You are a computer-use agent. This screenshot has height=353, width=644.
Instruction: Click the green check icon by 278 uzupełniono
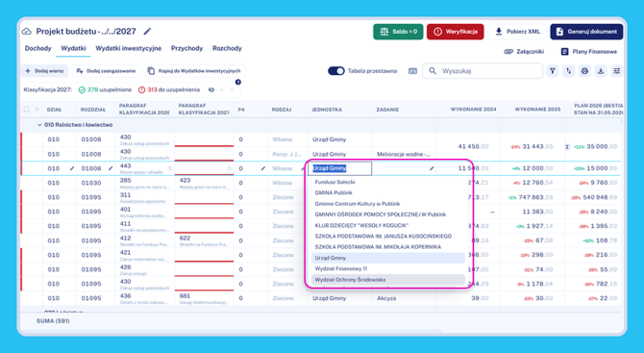(82, 89)
